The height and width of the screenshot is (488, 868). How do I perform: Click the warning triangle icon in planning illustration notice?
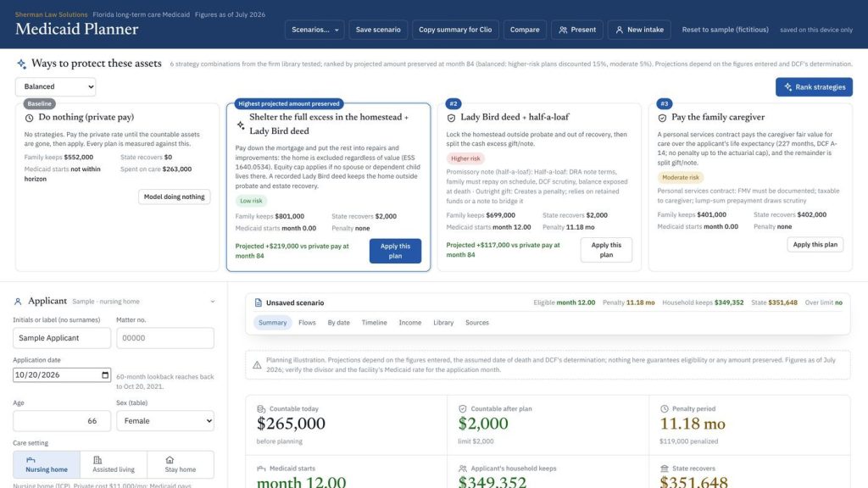257,364
